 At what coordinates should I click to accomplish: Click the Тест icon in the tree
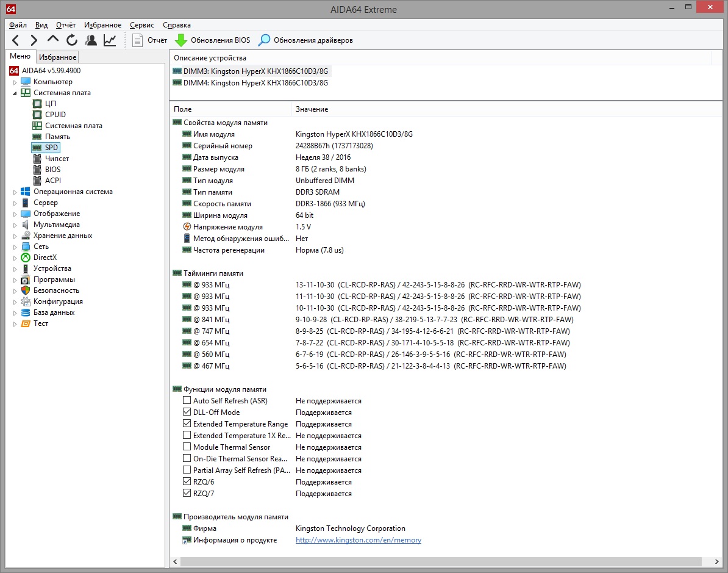coord(26,323)
